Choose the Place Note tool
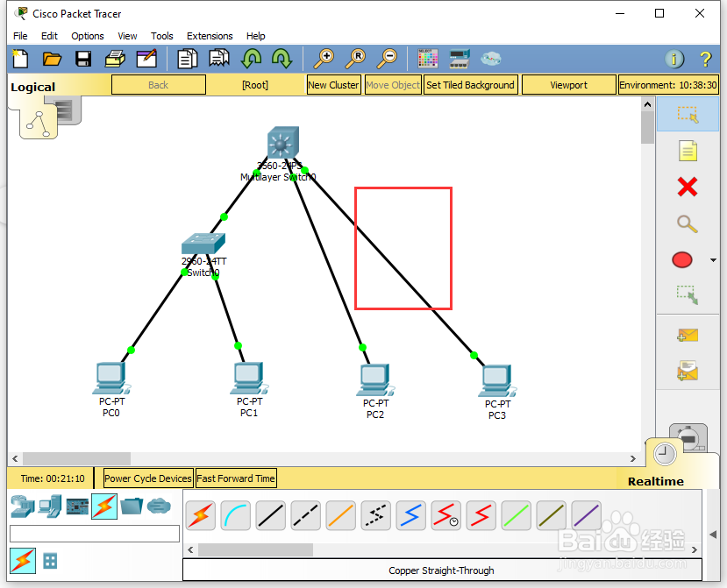Viewport: 727px width, 588px height. [x=688, y=151]
